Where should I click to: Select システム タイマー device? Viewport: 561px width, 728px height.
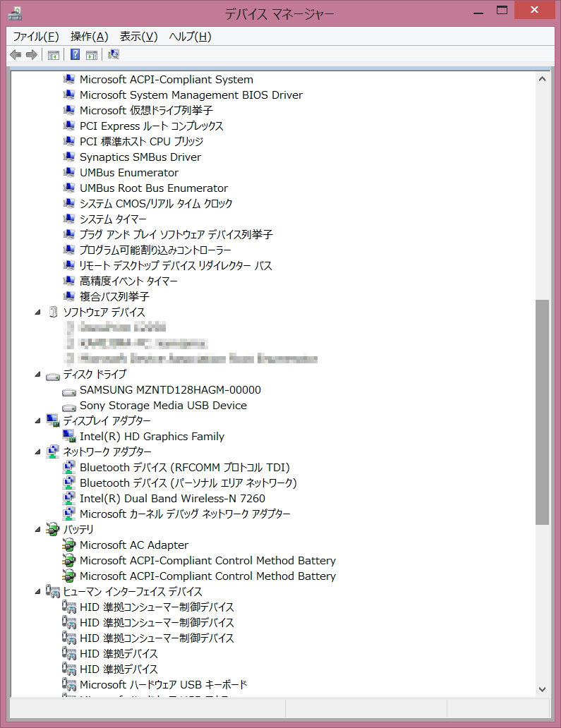[113, 219]
